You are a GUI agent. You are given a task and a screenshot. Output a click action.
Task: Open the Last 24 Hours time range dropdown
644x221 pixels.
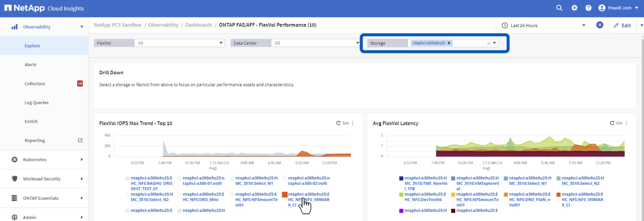tap(584, 25)
